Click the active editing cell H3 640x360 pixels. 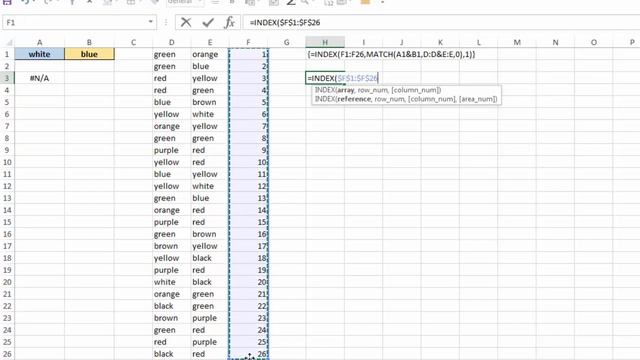(x=325, y=78)
